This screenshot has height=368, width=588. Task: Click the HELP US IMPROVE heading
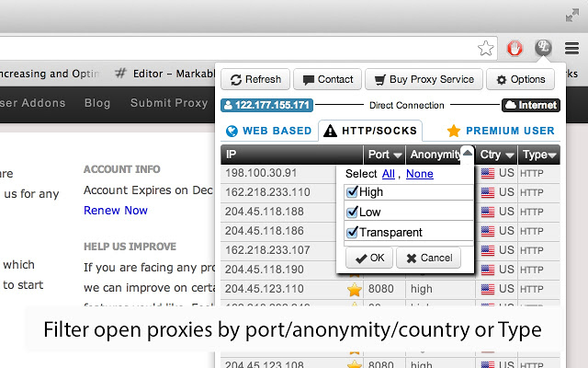pos(130,247)
